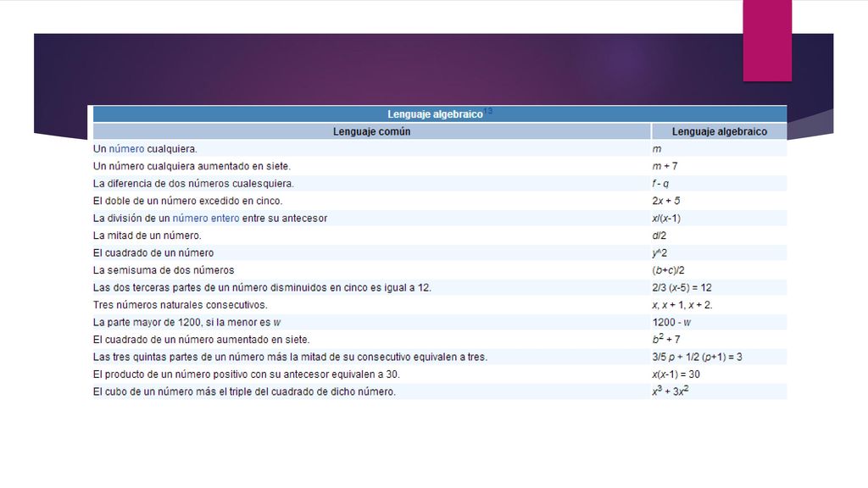Select the expression 'b² + 7'
Image resolution: width=868 pixels, height=488 pixels.
point(666,339)
